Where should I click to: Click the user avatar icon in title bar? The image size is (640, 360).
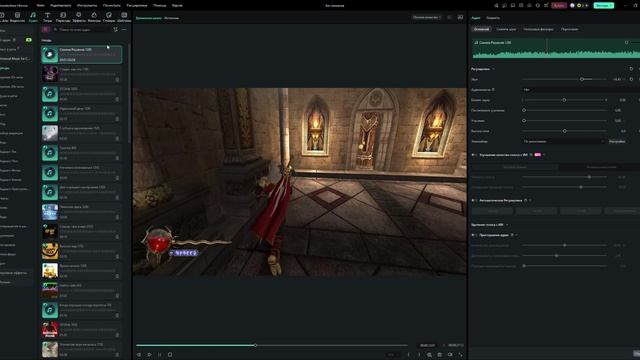tap(572, 5)
